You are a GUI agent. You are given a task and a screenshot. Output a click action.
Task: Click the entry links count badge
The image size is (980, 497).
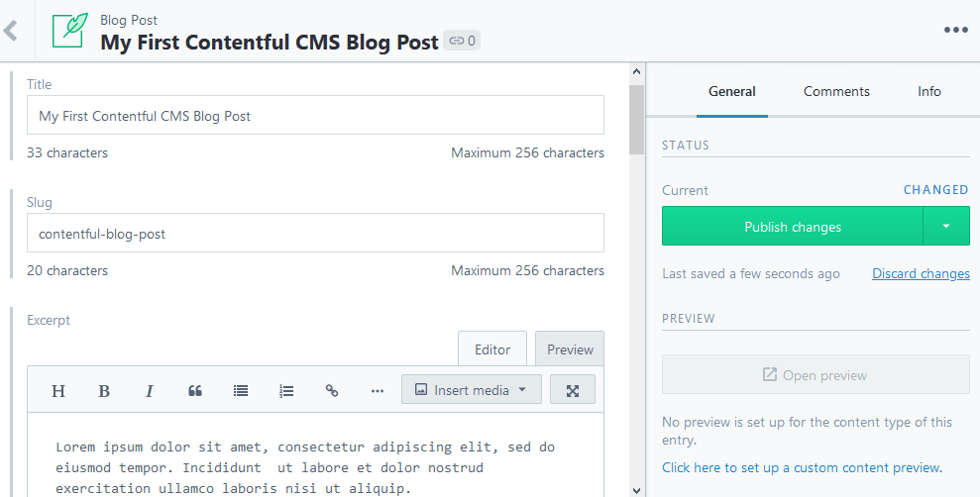(x=462, y=42)
